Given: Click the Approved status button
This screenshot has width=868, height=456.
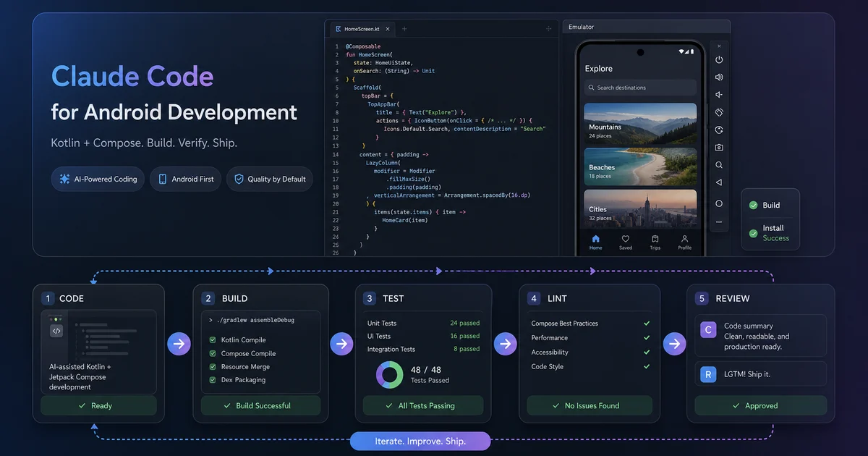Looking at the screenshot, I should (760, 405).
